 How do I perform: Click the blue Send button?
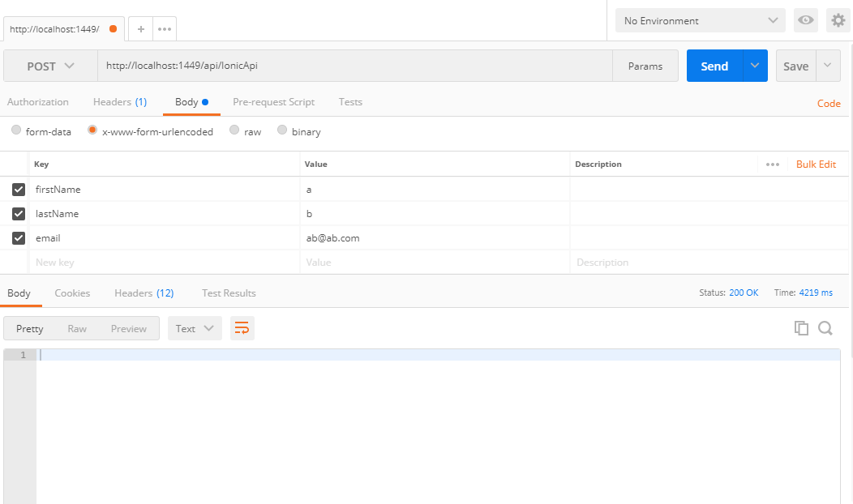coord(714,66)
